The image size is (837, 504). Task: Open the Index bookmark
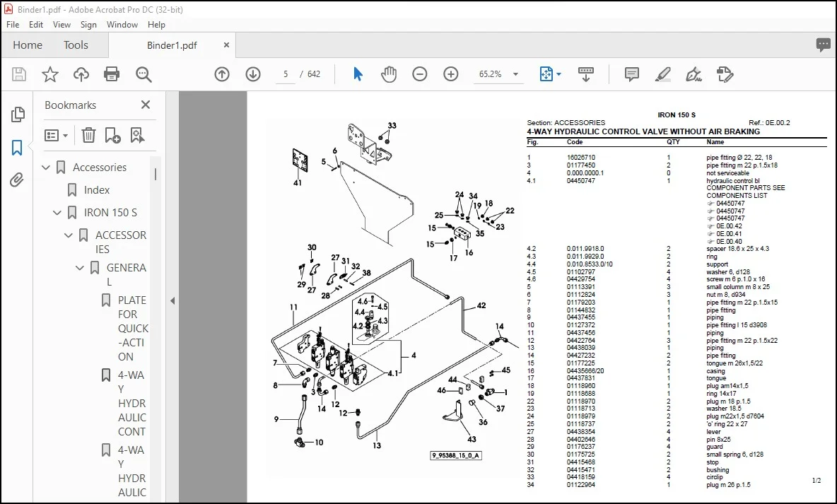97,190
